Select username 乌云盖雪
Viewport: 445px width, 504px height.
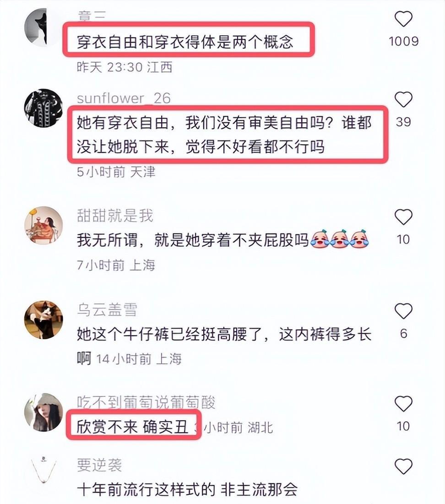coord(107,309)
